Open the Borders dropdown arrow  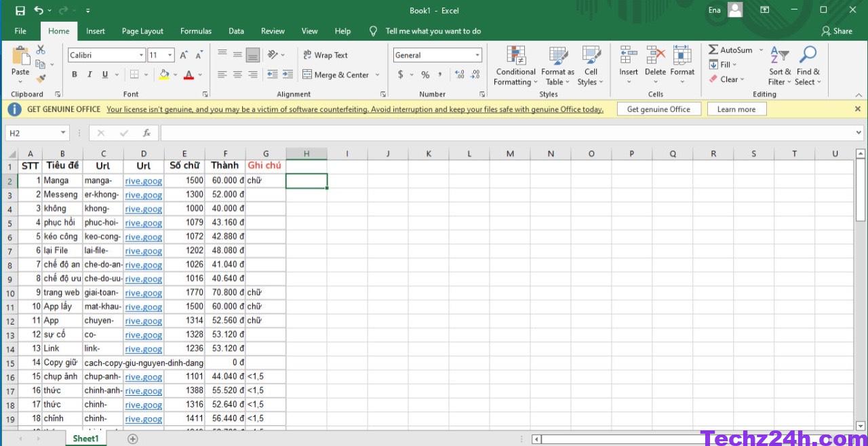[x=146, y=75]
